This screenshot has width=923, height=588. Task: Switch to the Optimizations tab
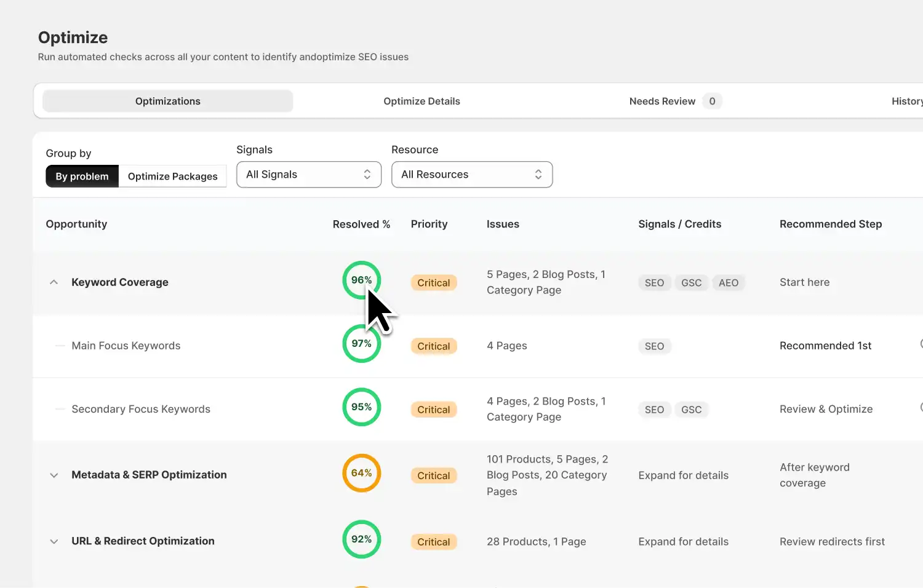(x=168, y=101)
